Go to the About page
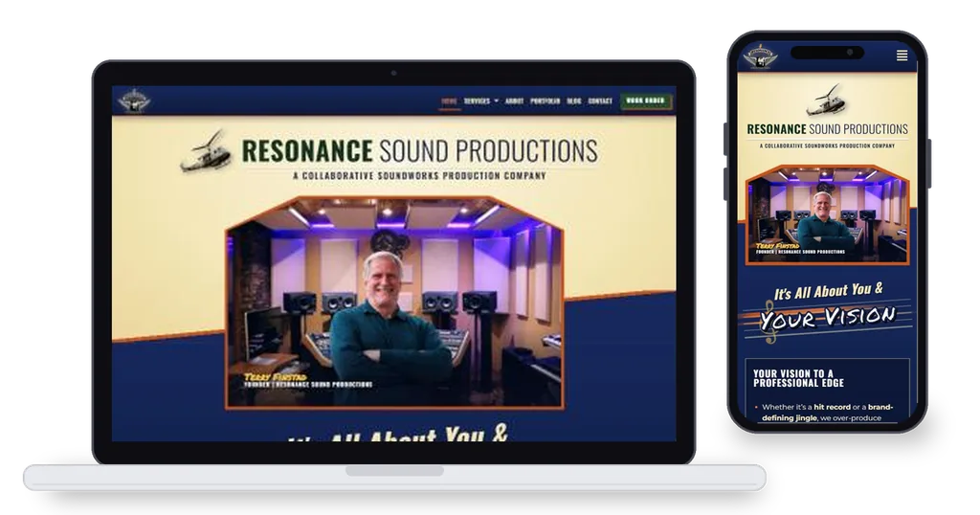Screen dimensions: 980x515 (514, 101)
